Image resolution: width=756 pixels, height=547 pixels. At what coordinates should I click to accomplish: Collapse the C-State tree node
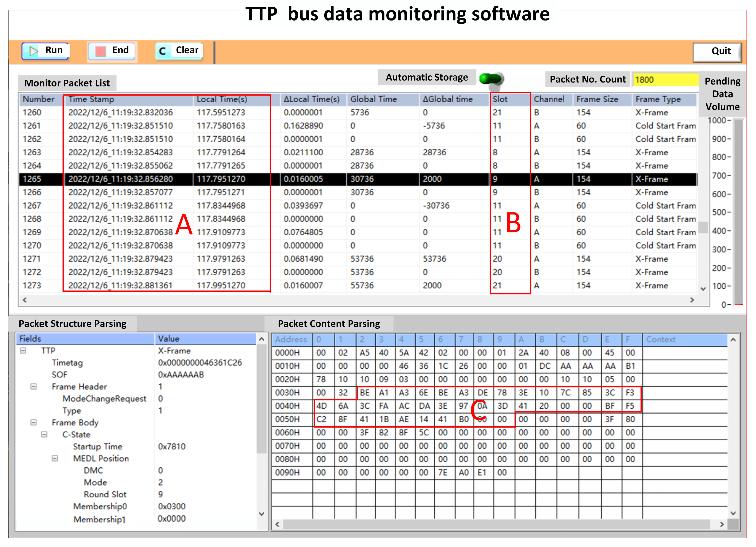click(44, 435)
